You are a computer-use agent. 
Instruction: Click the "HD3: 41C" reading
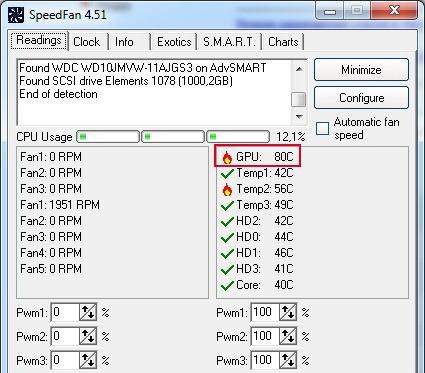tap(265, 269)
